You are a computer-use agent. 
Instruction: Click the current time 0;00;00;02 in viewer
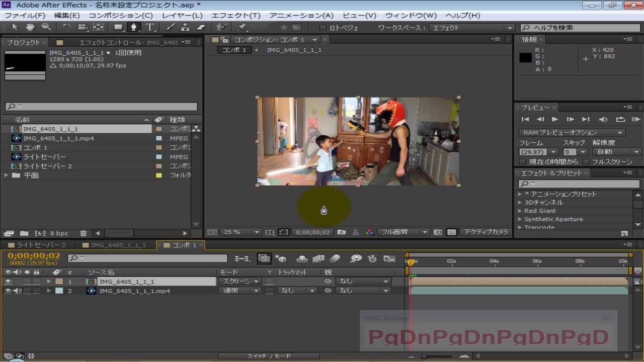click(x=313, y=232)
